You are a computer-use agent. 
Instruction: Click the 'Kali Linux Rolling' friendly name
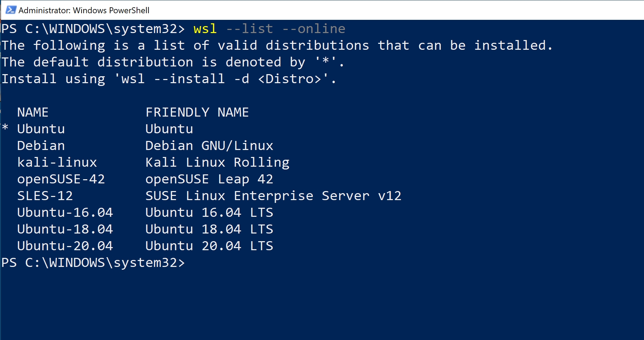217,163
